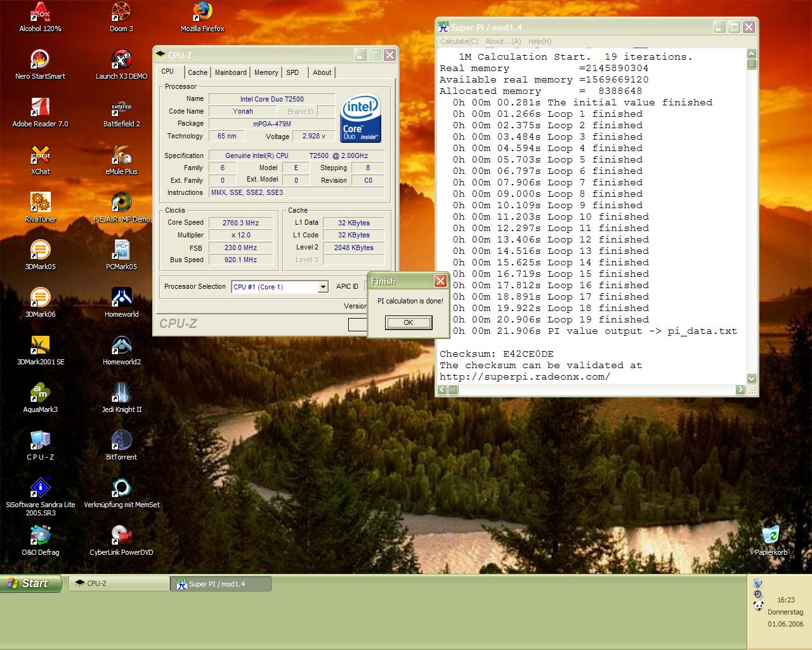
Task: Open the Calculate menu in Super PI
Action: pyautogui.click(x=459, y=41)
